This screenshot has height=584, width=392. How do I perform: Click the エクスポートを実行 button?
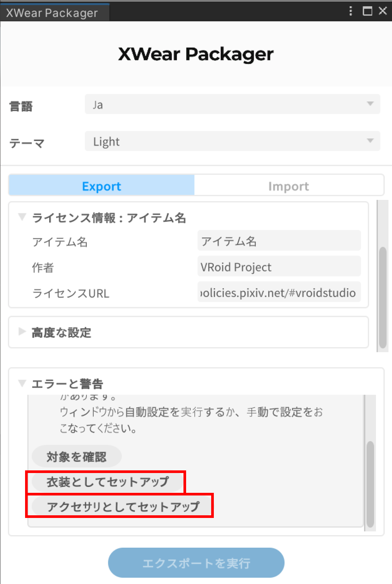tap(196, 563)
